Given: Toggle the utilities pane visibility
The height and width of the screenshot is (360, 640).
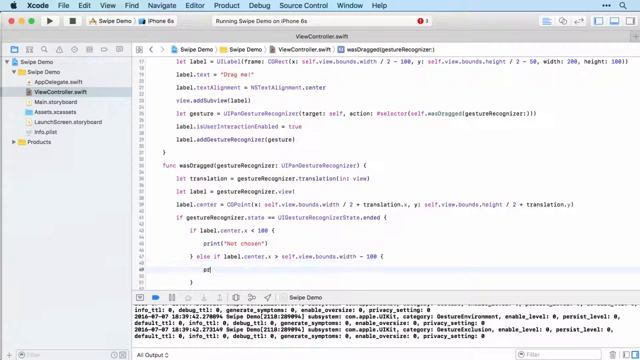Looking at the screenshot, I should coord(630,21).
